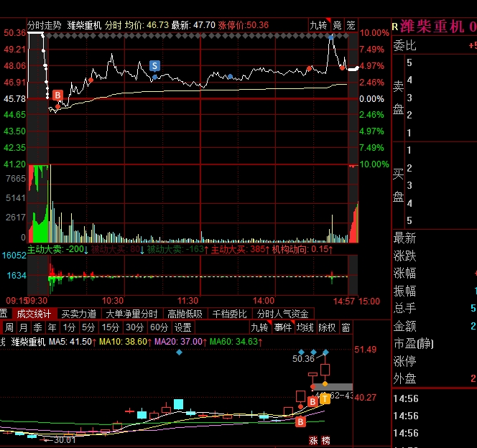Image resolution: width=477 pixels, height=448 pixels.
Task: Click the 振幅 row in the quote panel
Action: pos(435,291)
